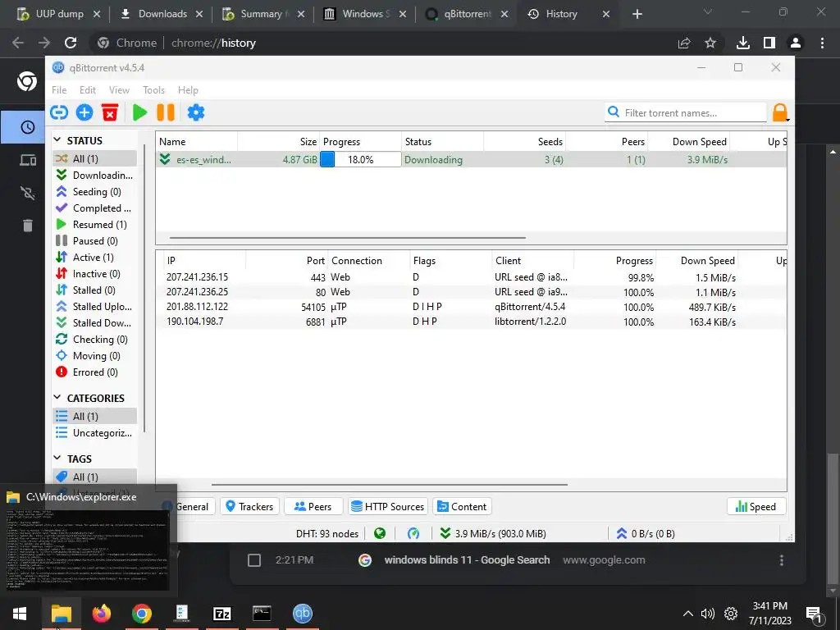This screenshot has height=630, width=840.
Task: Open Options with the blue gear icon
Action: [x=196, y=112]
